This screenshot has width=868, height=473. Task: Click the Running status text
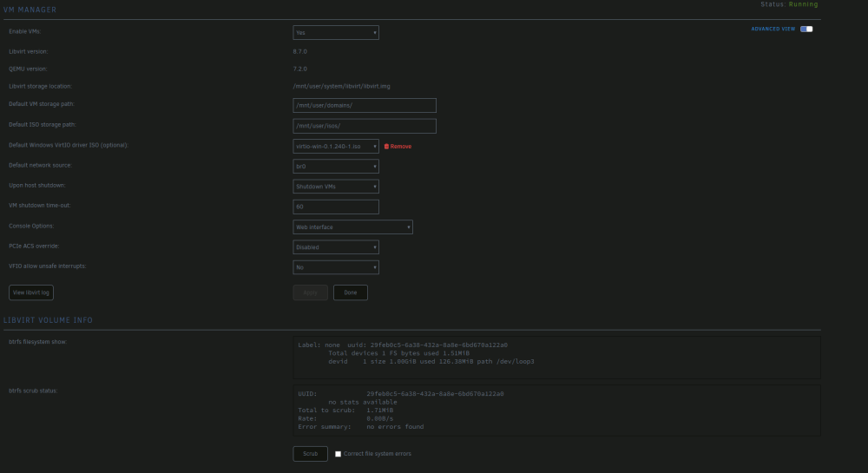click(x=803, y=3)
